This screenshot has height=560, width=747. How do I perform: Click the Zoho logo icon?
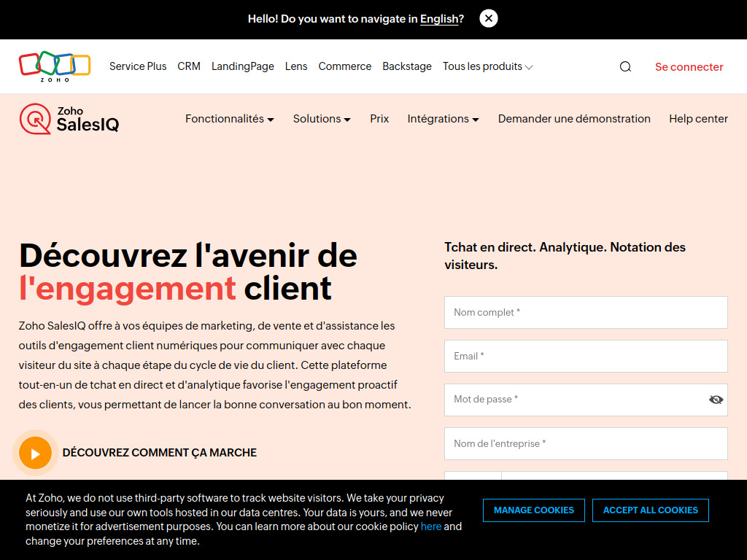(x=55, y=66)
